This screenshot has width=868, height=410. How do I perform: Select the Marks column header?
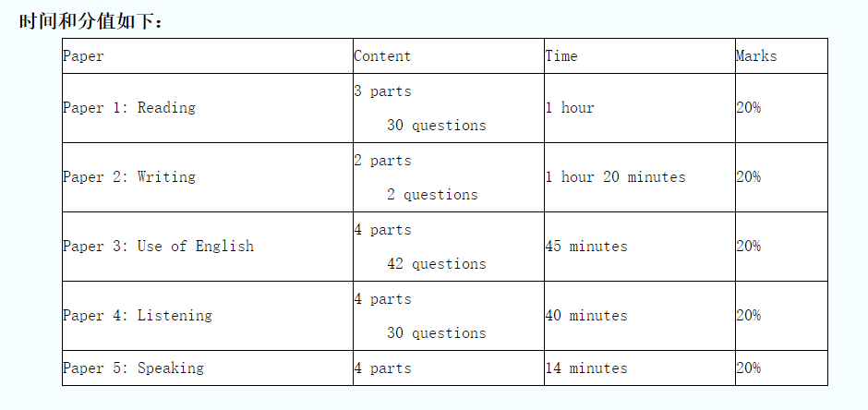(x=781, y=56)
